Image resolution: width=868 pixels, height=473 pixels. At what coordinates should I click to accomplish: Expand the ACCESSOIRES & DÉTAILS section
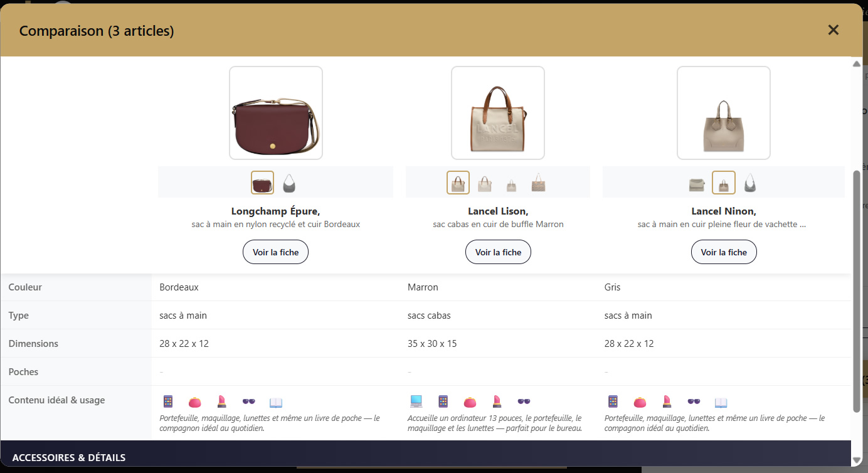(x=69, y=457)
